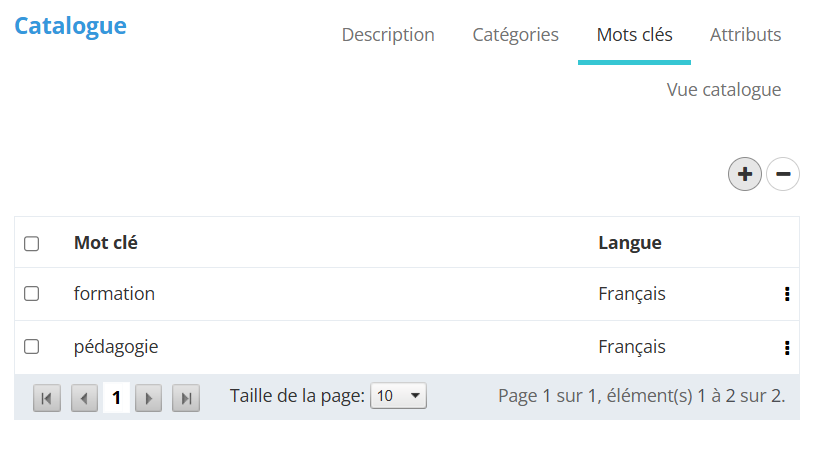The height and width of the screenshot is (449, 815).
Task: Click the current page number 1
Action: [116, 398]
